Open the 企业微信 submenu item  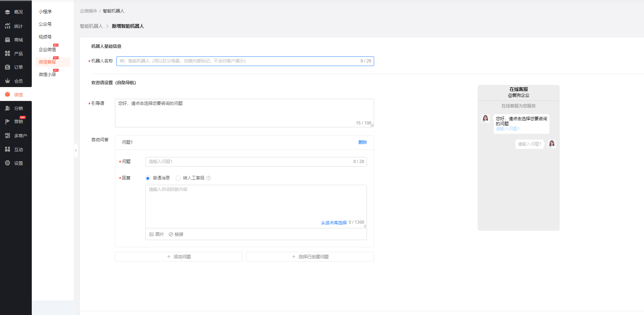click(x=47, y=50)
